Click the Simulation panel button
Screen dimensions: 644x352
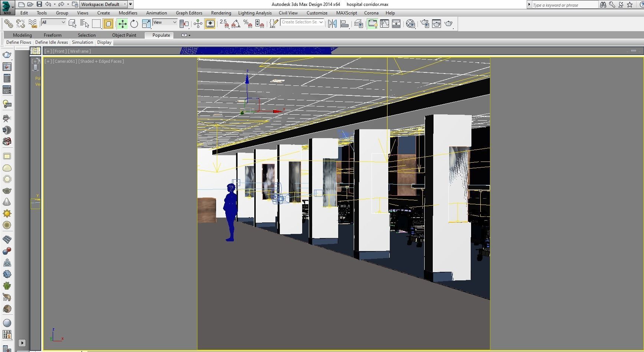click(82, 42)
